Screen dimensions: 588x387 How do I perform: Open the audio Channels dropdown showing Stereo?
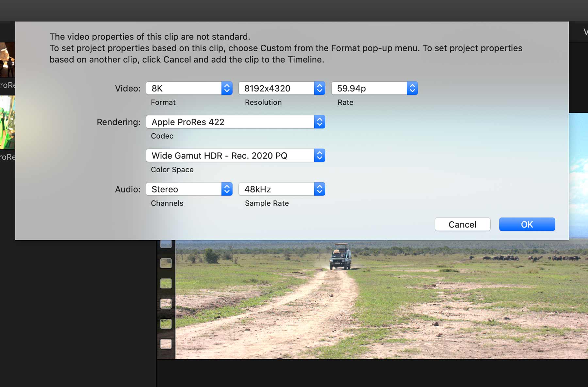189,189
